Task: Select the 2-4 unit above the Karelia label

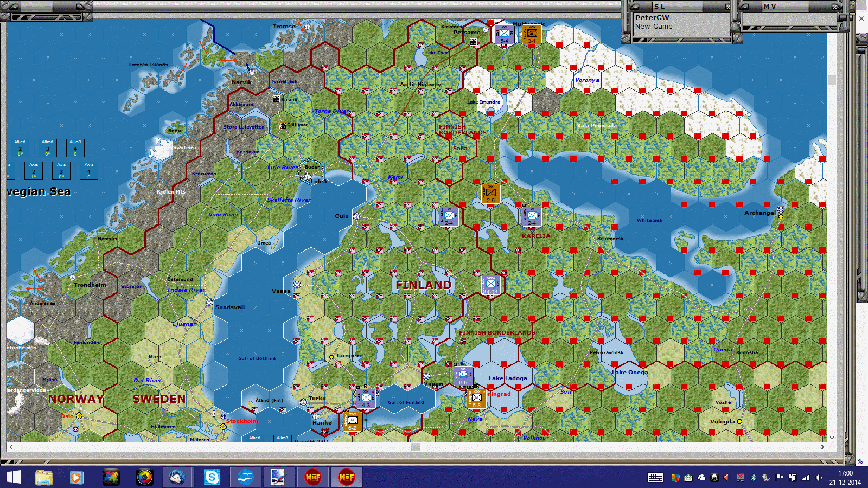Action: [532, 216]
